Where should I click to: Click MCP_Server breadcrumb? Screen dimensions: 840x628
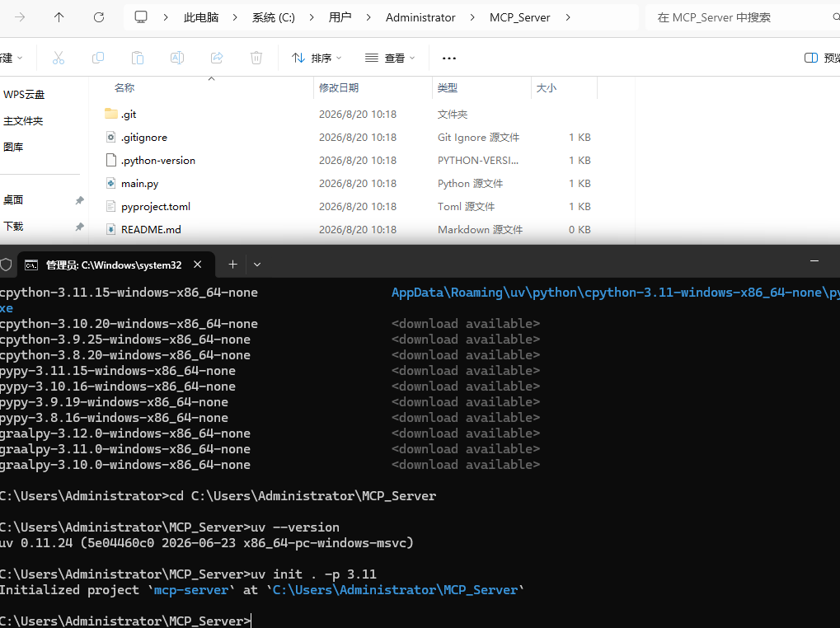(x=519, y=17)
